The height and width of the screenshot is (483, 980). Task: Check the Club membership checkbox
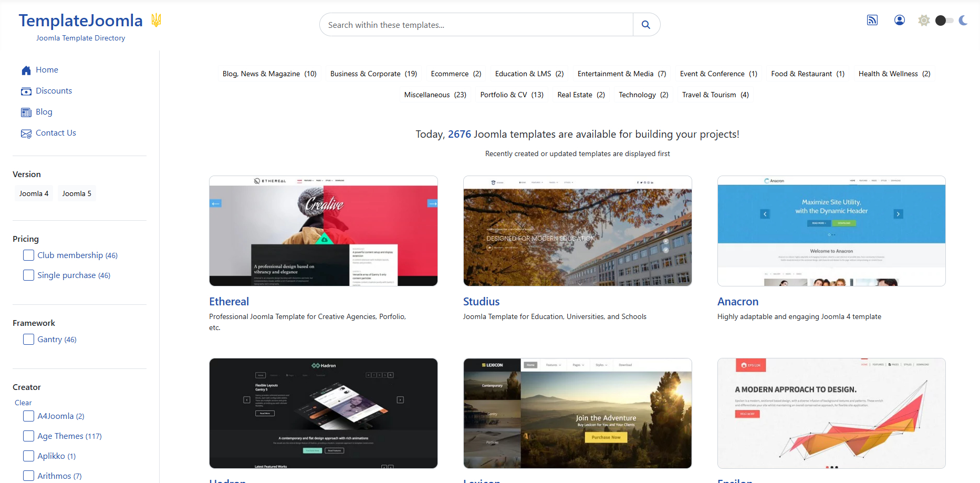29,255
